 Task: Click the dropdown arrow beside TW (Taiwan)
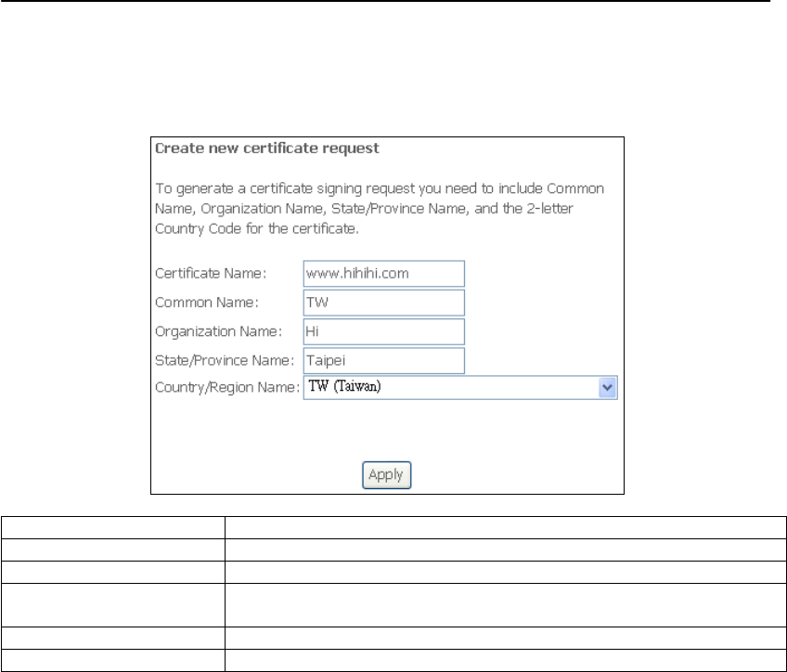(x=607, y=387)
